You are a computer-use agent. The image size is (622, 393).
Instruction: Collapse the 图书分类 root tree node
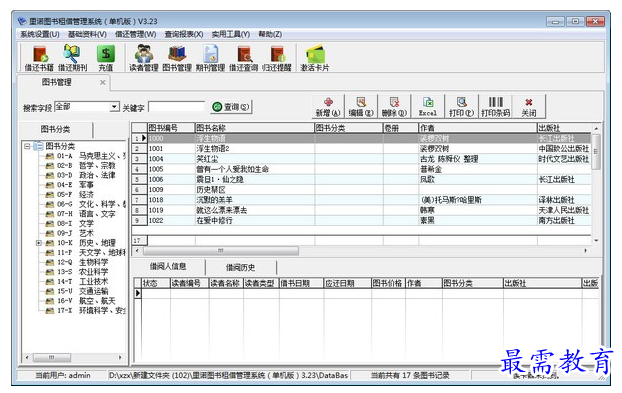click(27, 146)
